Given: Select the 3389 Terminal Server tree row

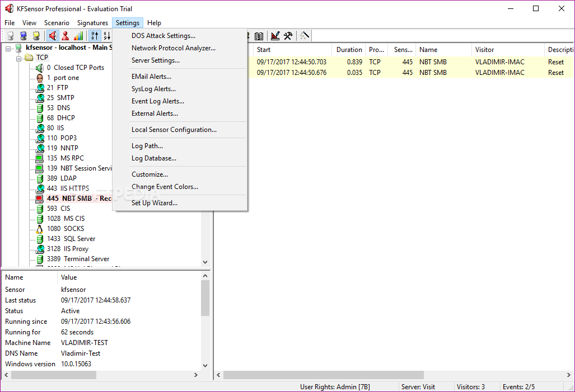Looking at the screenshot, I should (x=78, y=259).
